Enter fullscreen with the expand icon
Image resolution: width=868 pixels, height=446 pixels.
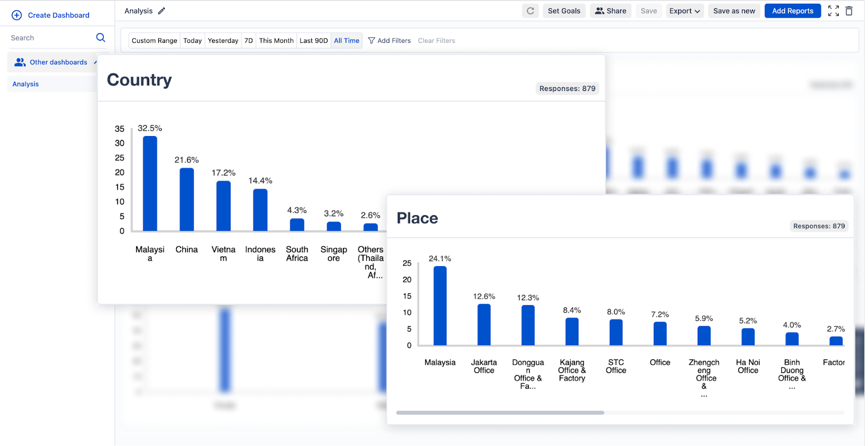833,11
